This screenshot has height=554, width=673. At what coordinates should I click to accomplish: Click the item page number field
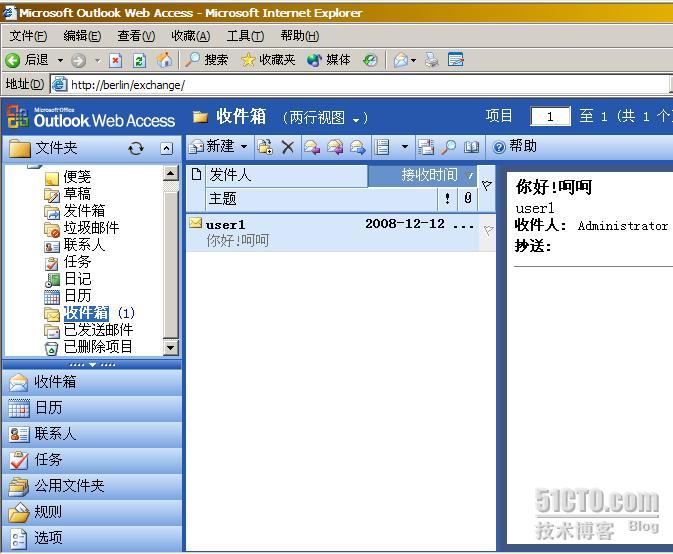[x=550, y=116]
